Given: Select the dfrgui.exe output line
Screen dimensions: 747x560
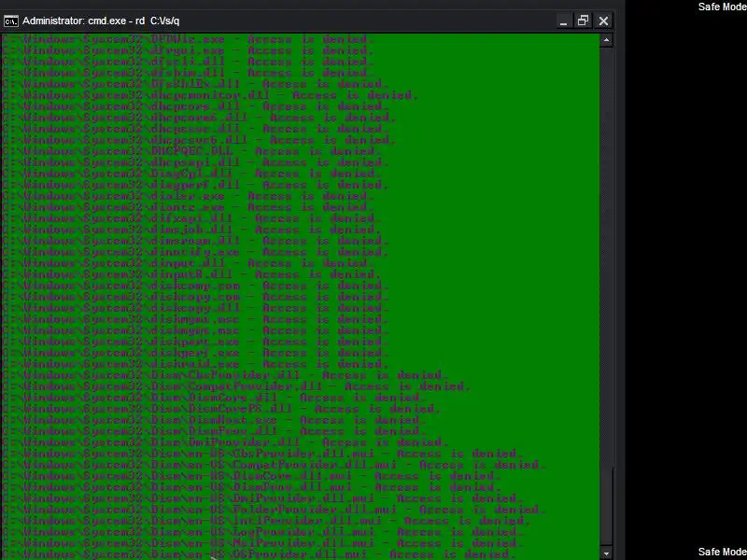Looking at the screenshot, I should (188, 50).
